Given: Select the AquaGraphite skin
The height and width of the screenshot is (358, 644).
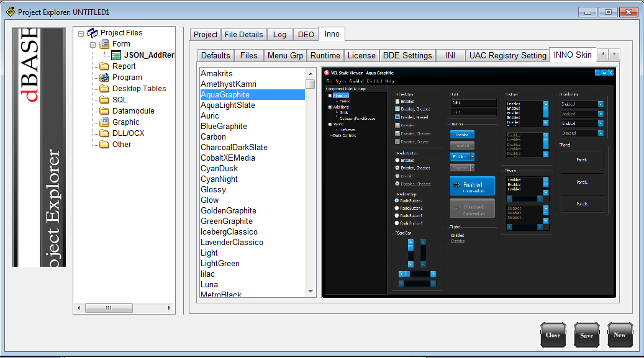Looking at the screenshot, I should 252,95.
